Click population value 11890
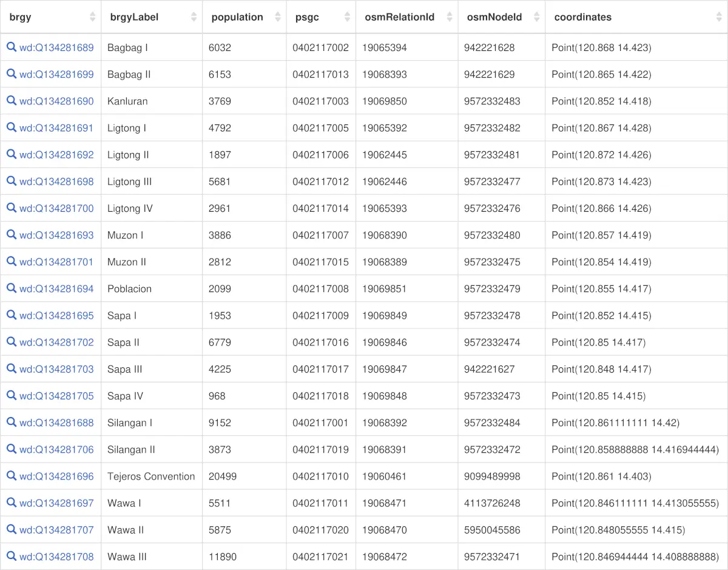The width and height of the screenshot is (728, 570). click(x=222, y=556)
